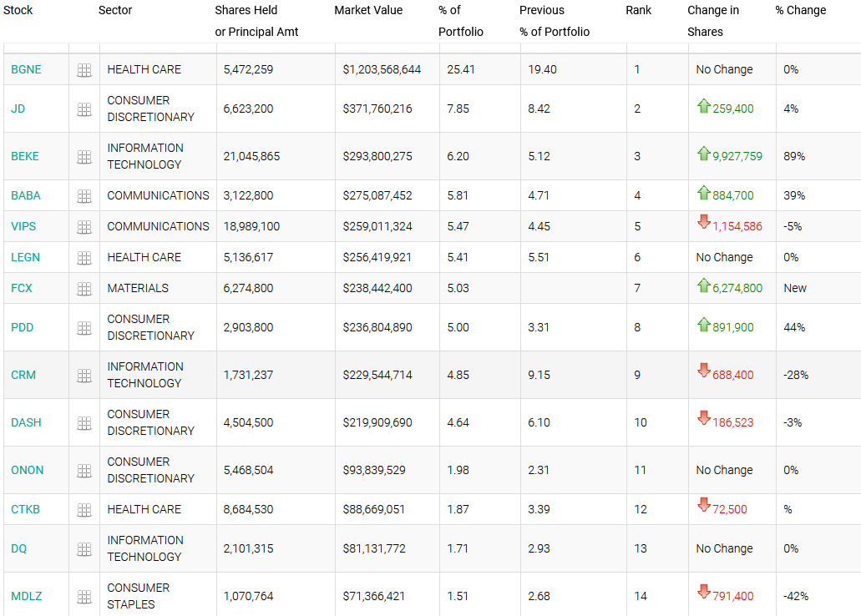The width and height of the screenshot is (861, 616).
Task: Click the green up arrow in BEKE row
Action: (704, 154)
